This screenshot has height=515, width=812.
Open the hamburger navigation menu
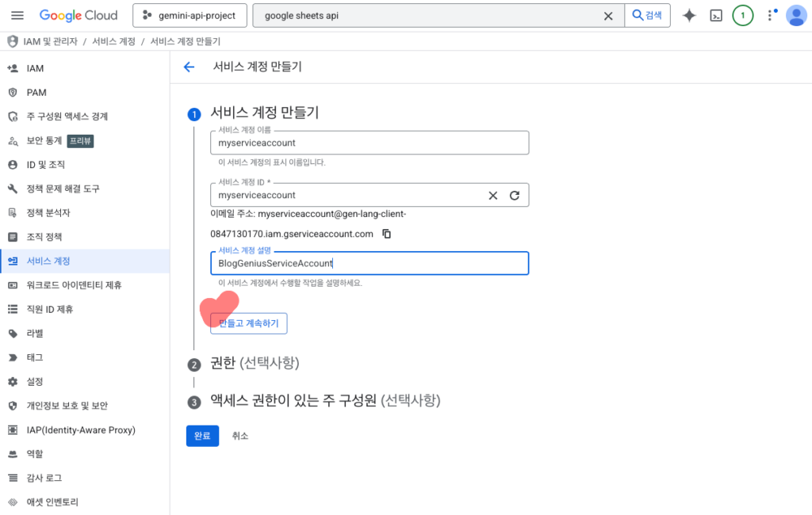click(17, 16)
